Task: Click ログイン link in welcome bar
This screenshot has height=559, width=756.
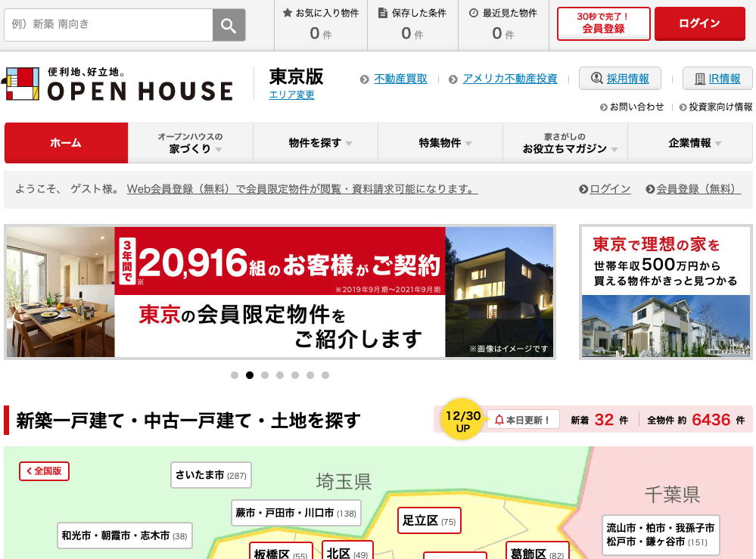Action: 610,189
